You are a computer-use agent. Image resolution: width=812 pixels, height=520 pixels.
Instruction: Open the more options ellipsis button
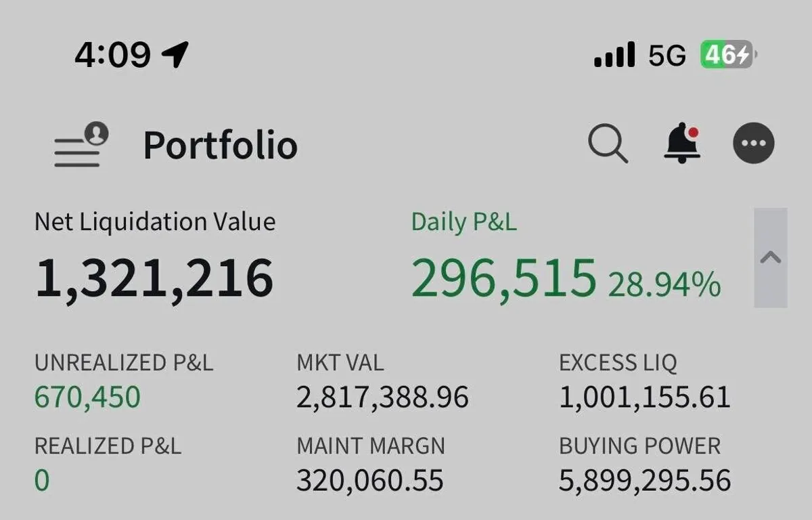(x=754, y=144)
